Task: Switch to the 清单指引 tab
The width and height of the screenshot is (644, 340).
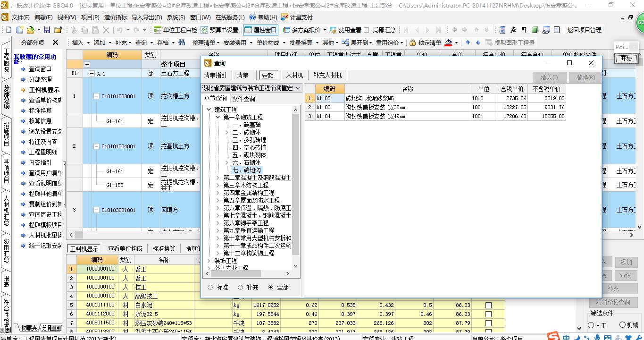Action: (215, 75)
